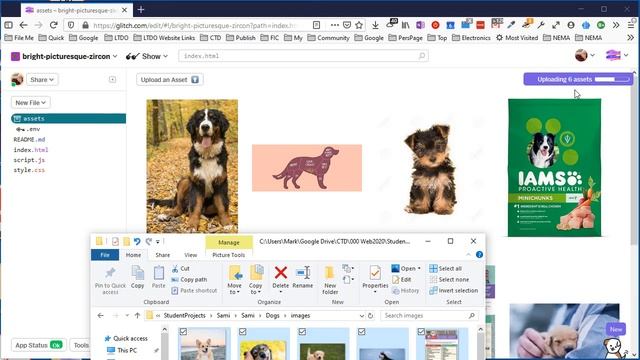Open the Show dropdown in Glitch

point(147,56)
